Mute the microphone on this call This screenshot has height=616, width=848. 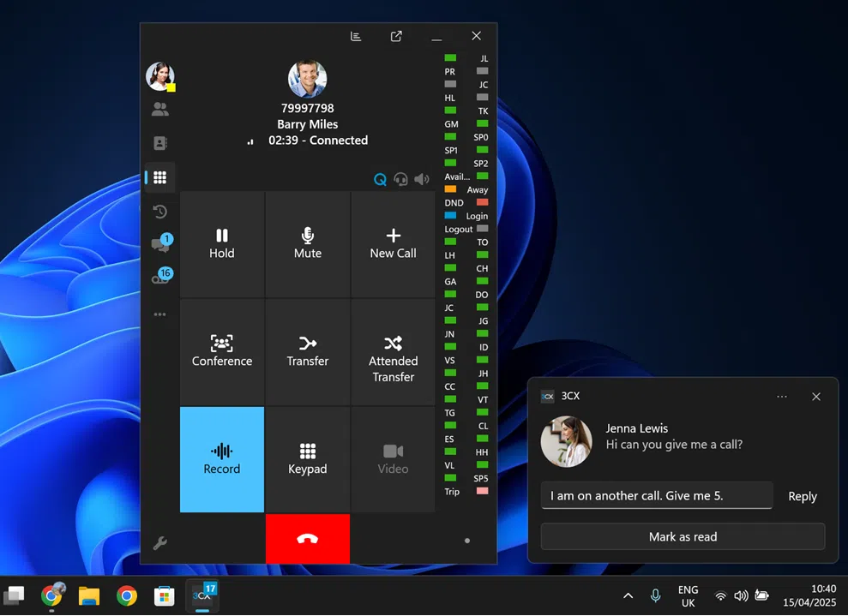tap(308, 243)
